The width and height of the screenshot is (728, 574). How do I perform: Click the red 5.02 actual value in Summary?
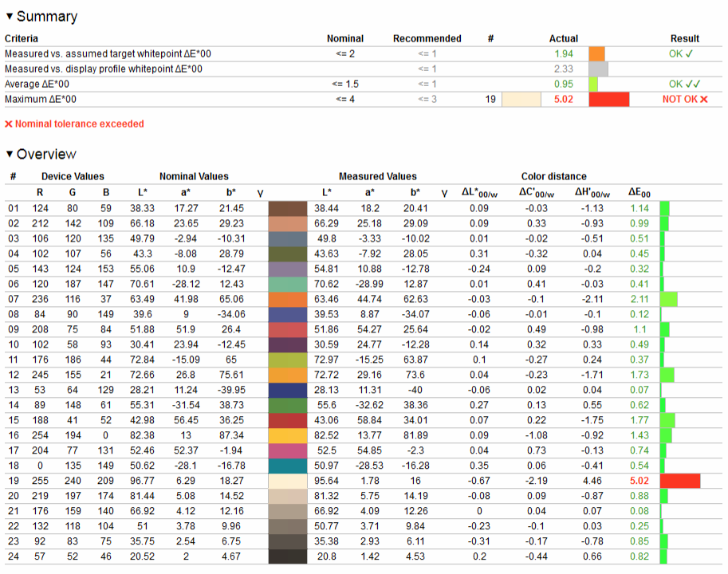[x=564, y=99]
